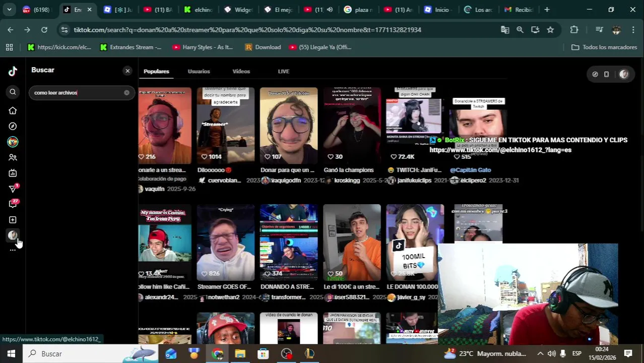Click the @Capitán Gato mention

point(470,170)
